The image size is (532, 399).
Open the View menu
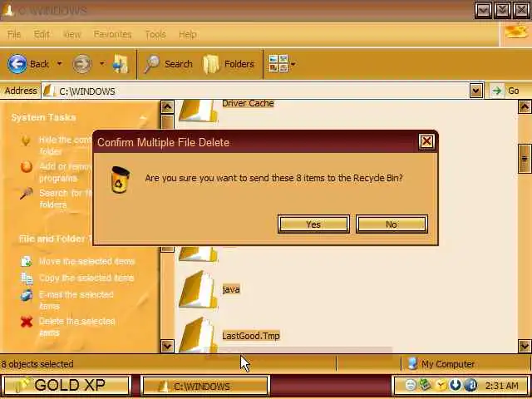point(72,34)
